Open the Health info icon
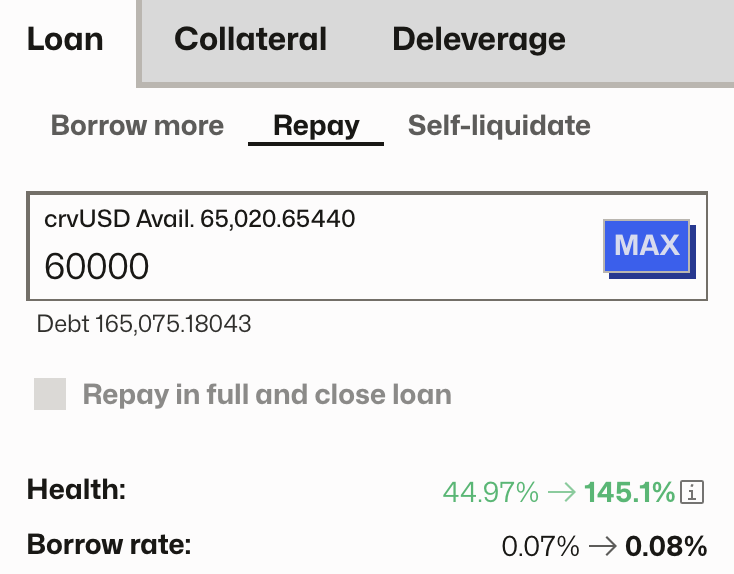Viewport: 734px width, 574px height. [693, 492]
